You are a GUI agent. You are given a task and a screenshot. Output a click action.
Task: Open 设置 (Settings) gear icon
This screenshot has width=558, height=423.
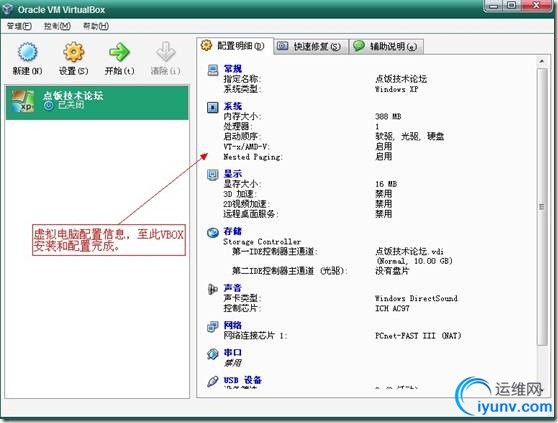(x=74, y=52)
